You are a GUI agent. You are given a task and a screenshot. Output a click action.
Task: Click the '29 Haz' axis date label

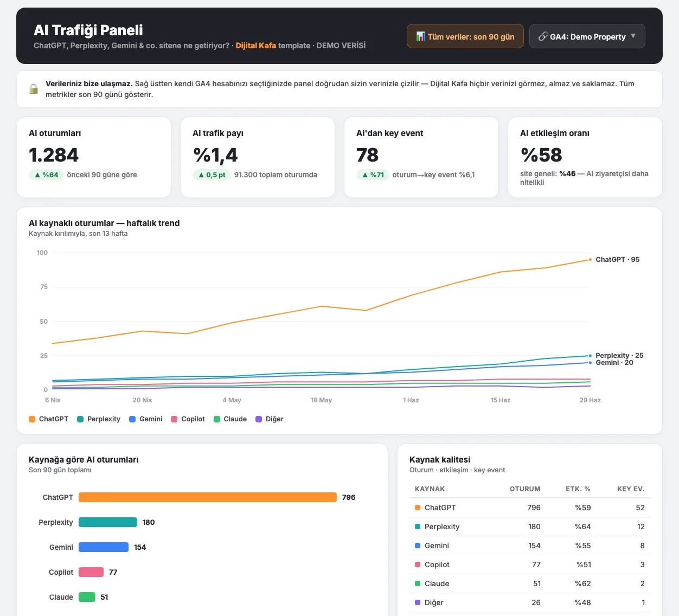(590, 400)
